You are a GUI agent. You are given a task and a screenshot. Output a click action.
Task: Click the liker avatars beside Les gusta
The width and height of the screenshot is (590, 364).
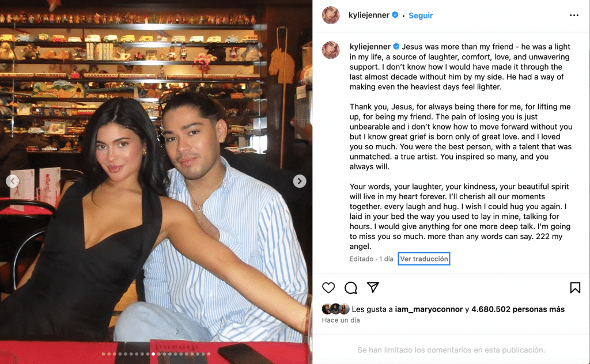point(336,309)
